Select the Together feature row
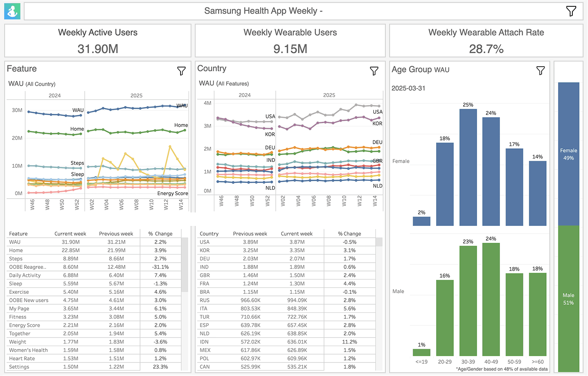This screenshot has height=376, width=588. [x=94, y=333]
